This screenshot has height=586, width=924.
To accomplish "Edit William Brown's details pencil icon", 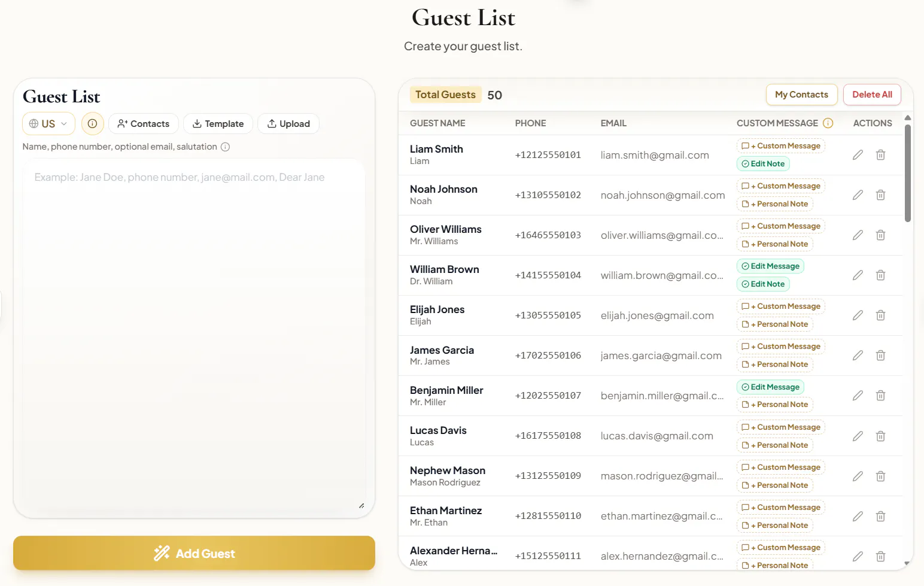I will pos(858,275).
